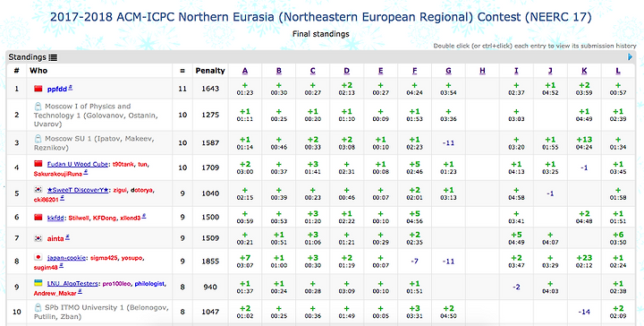Click the small superscript icon after sugim48
This screenshot has width=644, height=326.
(61, 266)
